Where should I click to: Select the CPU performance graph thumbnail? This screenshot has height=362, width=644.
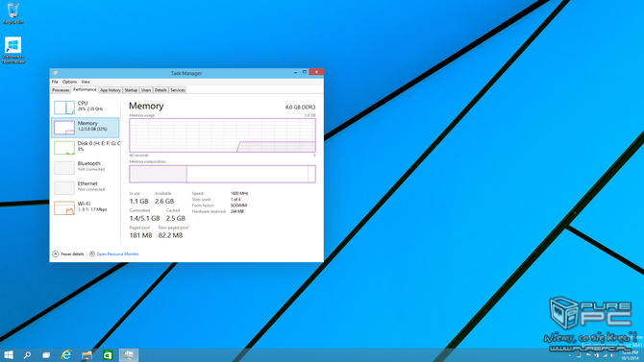[64, 108]
